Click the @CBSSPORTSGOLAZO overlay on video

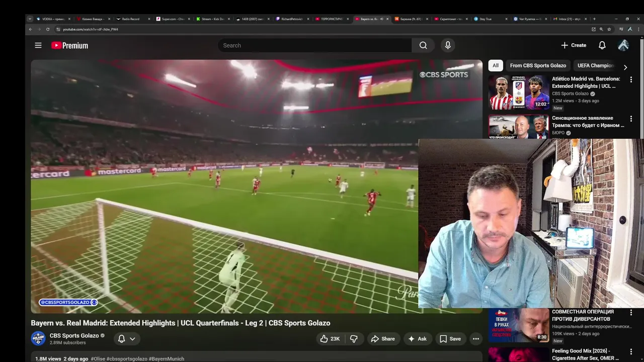tap(68, 302)
